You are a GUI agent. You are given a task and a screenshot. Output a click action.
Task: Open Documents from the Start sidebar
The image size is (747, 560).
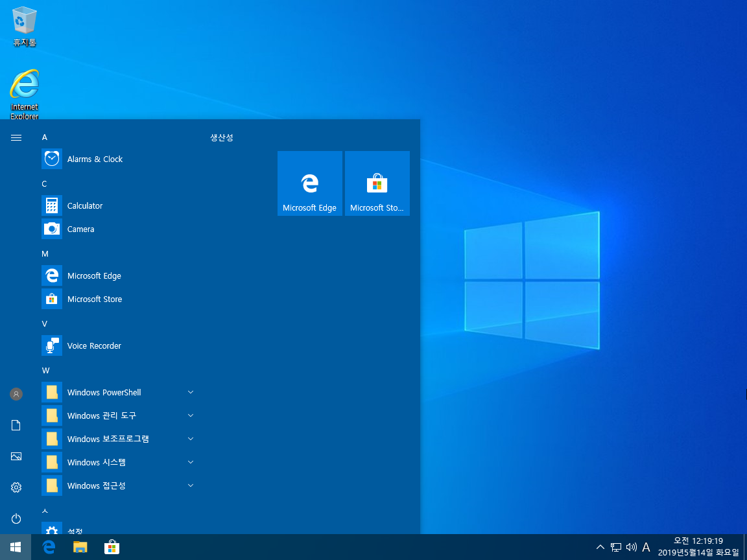[x=16, y=425]
